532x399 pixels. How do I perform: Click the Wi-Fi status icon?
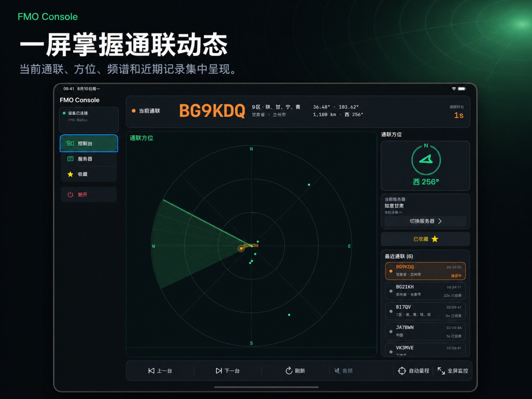point(454,89)
